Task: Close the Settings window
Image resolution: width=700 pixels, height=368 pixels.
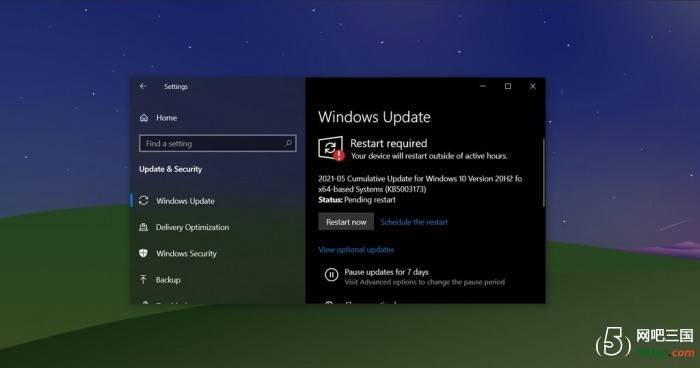Action: [x=533, y=86]
